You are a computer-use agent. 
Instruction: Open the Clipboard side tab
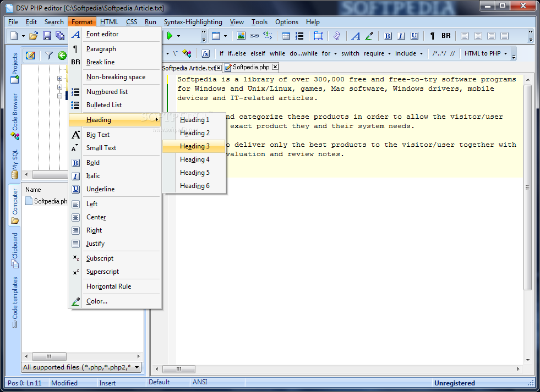tap(15, 250)
